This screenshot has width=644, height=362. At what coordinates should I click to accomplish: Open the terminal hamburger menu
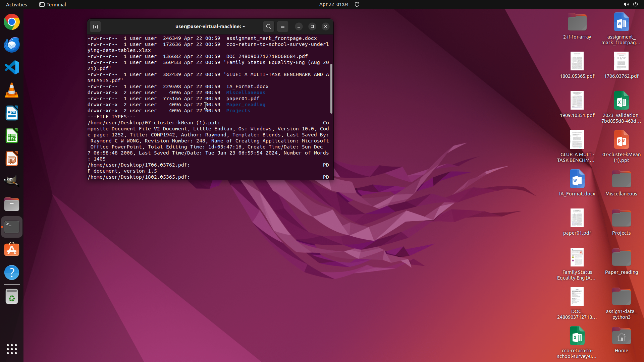283,26
